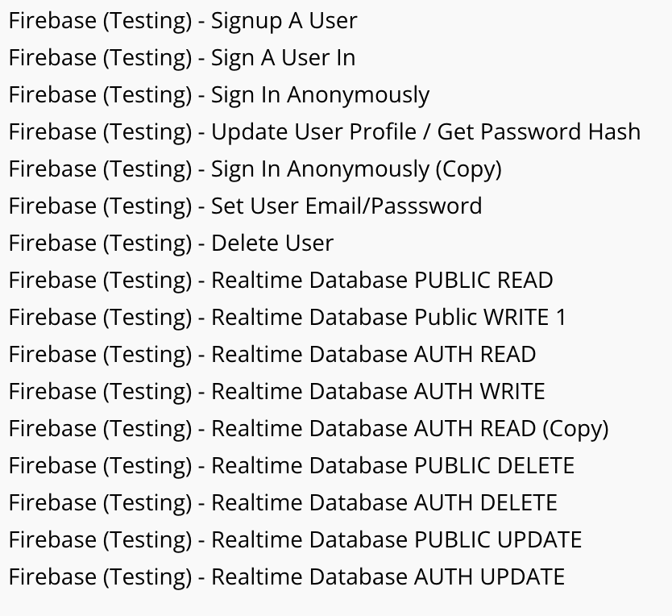Select the Sign A User In entry
Viewport: 672px width, 616px height.
[182, 58]
